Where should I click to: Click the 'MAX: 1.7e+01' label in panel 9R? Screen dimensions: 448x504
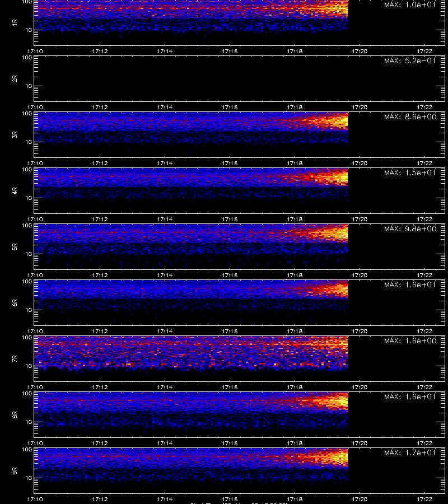(x=410, y=452)
